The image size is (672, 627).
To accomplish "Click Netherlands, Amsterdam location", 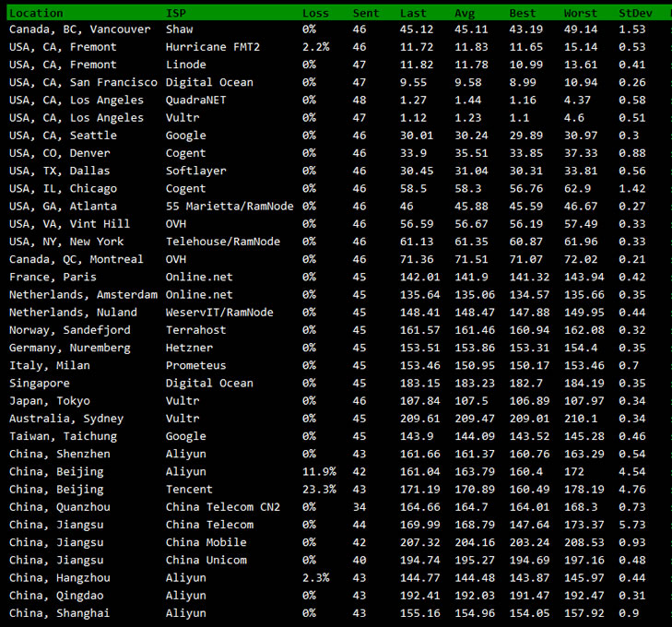I will coord(83,294).
